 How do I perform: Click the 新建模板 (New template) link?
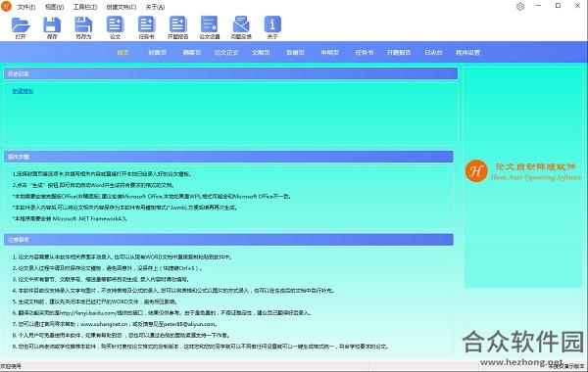tap(23, 91)
